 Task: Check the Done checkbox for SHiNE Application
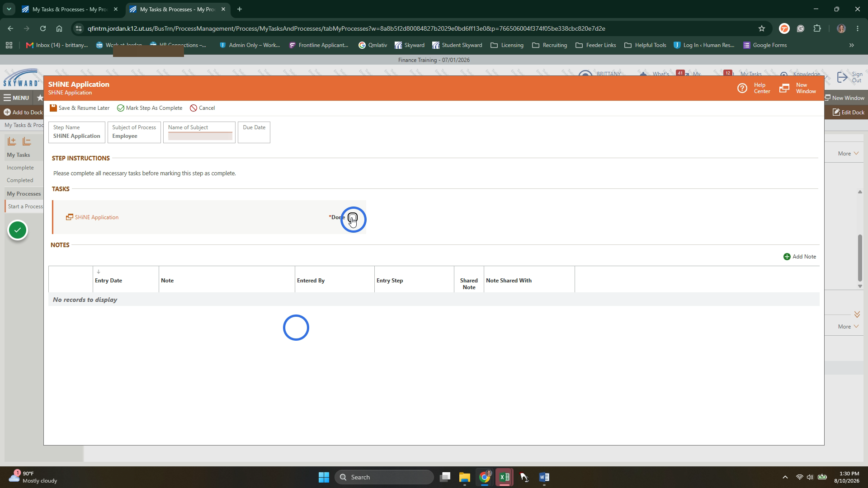[352, 217]
